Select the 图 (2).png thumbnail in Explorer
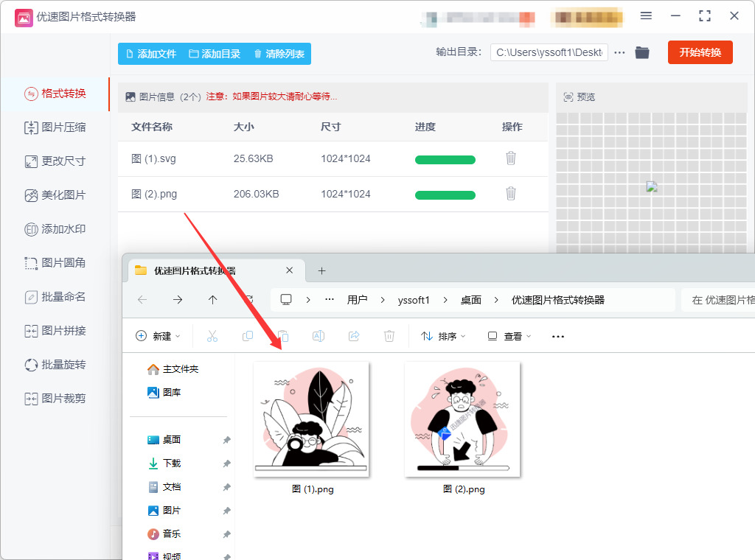The height and width of the screenshot is (560, 755). click(x=462, y=419)
